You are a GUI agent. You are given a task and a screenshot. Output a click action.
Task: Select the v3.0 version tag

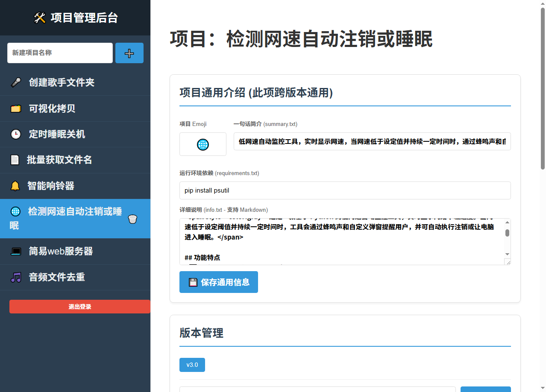192,365
